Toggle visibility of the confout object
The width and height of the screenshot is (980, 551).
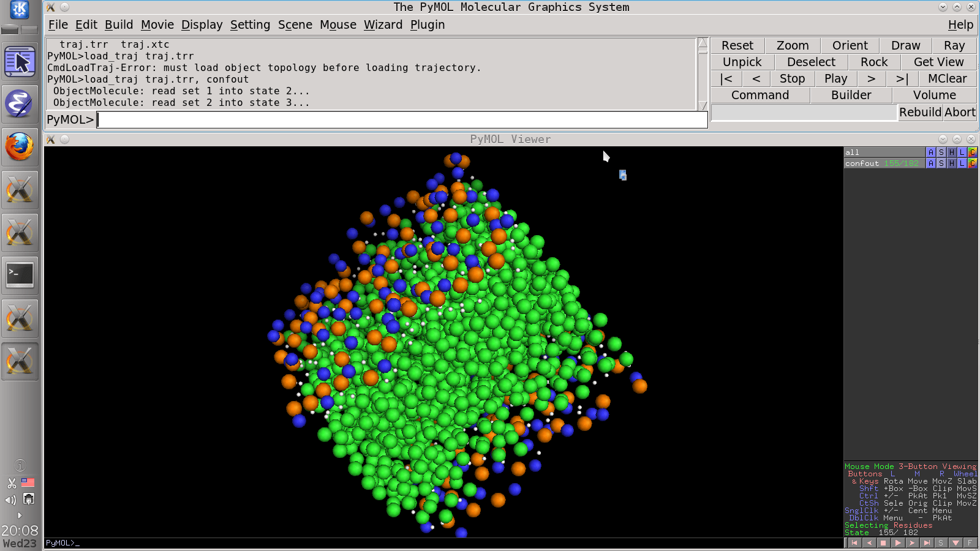pos(882,163)
